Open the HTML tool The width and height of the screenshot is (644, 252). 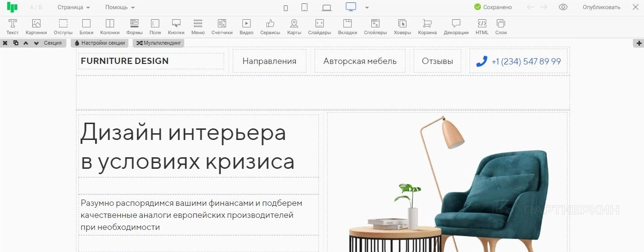point(482,27)
